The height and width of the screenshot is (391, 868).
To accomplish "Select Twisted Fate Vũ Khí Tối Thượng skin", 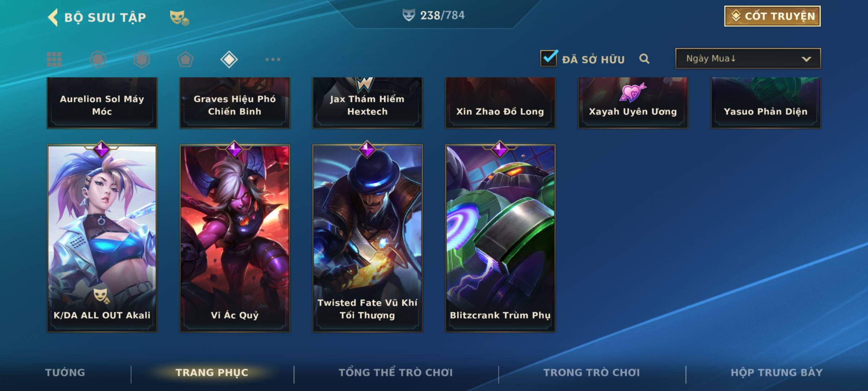I will coord(367,238).
